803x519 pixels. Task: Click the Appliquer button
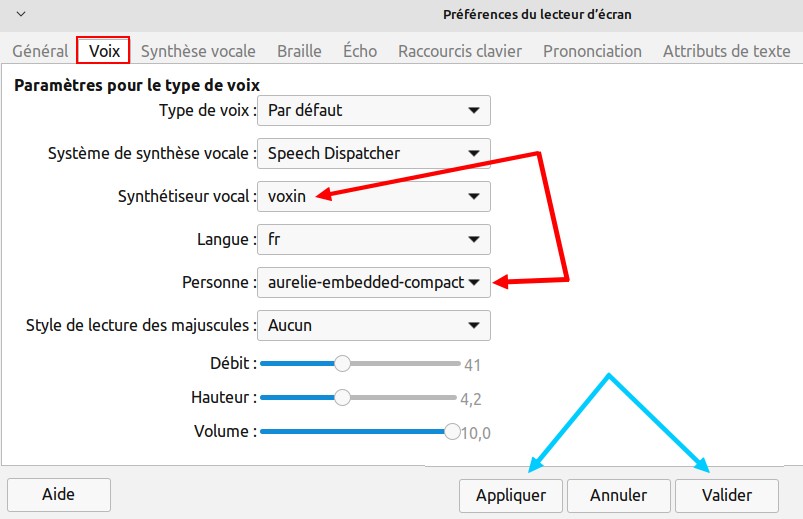[511, 495]
